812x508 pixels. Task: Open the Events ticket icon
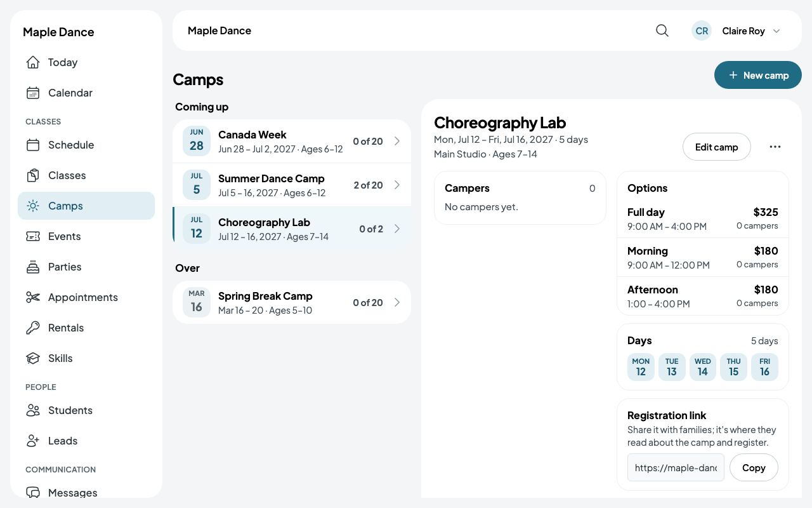coord(33,236)
